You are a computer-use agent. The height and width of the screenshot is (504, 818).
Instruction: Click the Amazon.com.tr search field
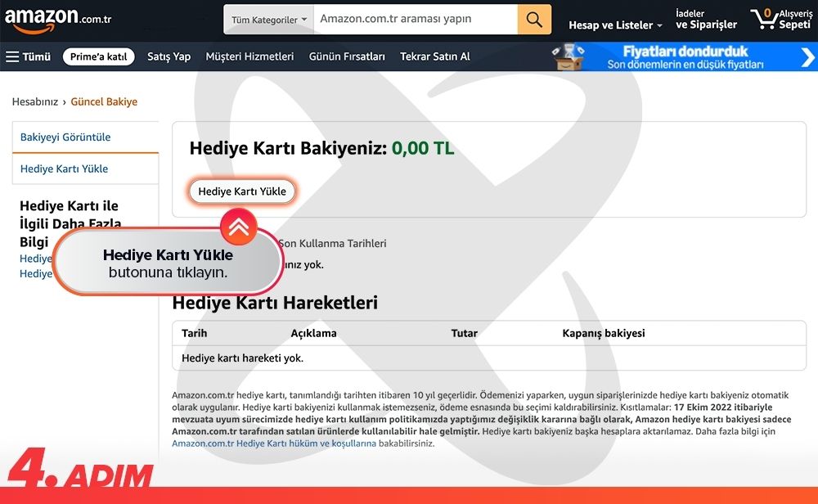pos(416,20)
